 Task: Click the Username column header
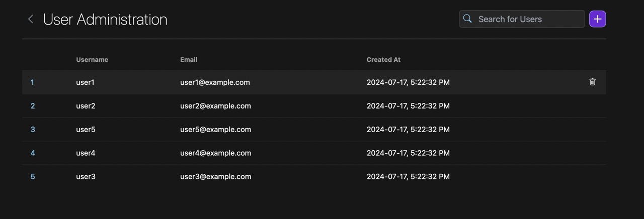tap(92, 59)
